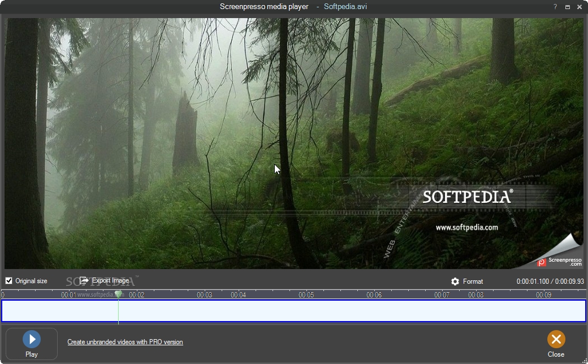Click the 00:07 mark on the timeline ruler

442,295
